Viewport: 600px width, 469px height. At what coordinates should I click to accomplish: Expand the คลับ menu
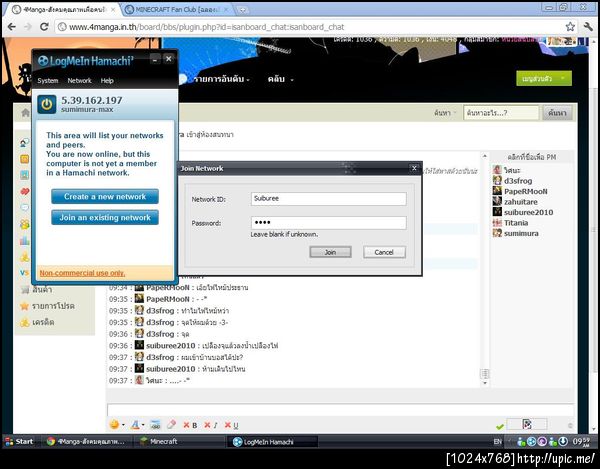280,79
